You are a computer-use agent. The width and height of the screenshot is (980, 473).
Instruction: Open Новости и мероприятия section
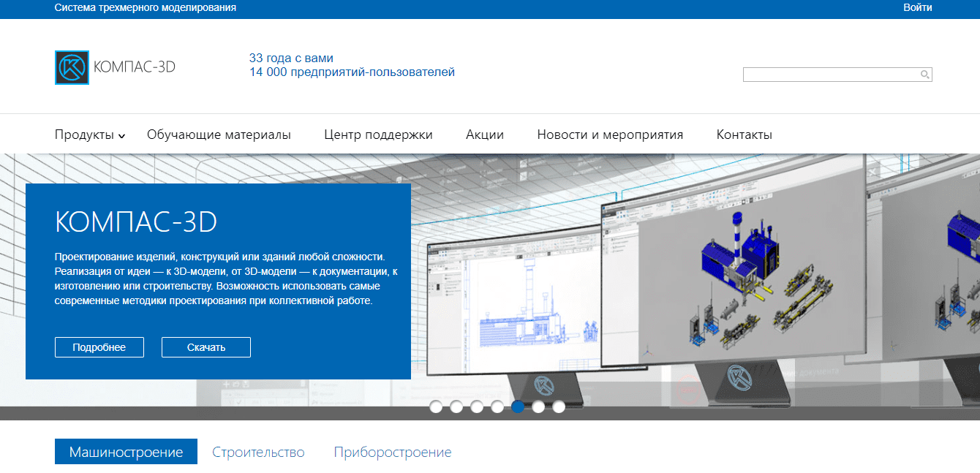610,135
